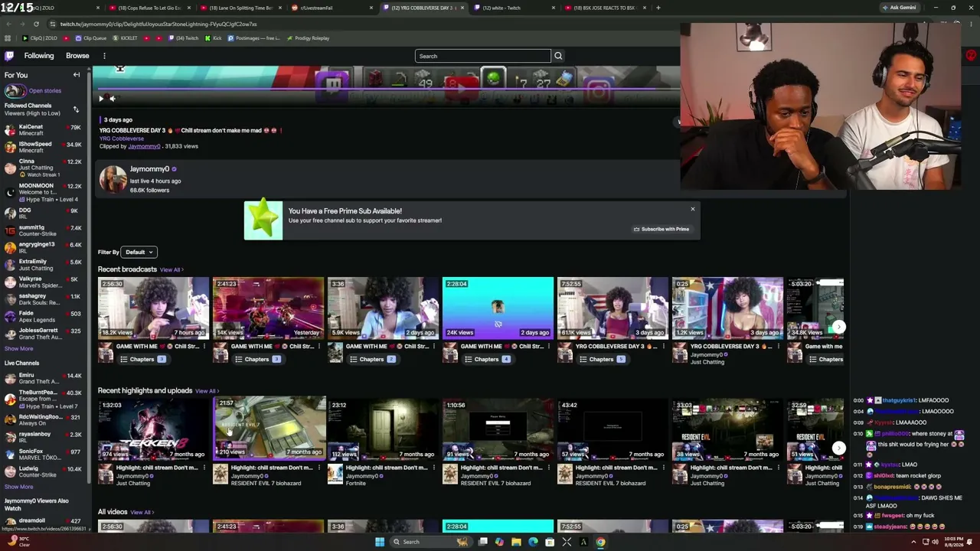Open IShowSpeed channel in sidebar
This screenshot has height=551, width=980.
click(44, 147)
